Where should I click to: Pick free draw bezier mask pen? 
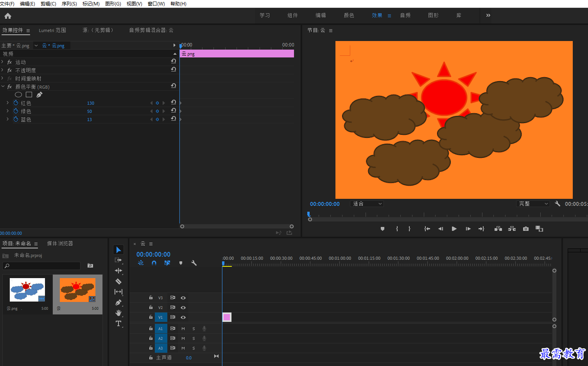39,95
